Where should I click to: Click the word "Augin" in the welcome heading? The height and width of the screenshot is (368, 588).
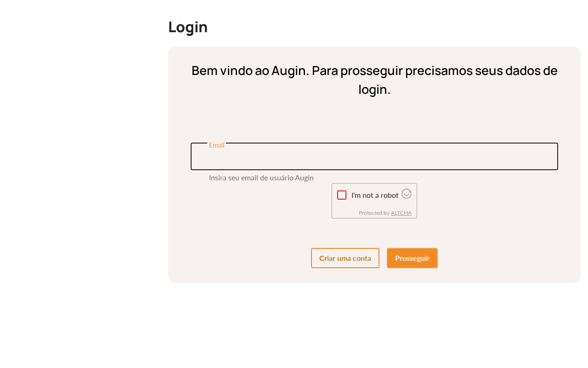pos(288,71)
